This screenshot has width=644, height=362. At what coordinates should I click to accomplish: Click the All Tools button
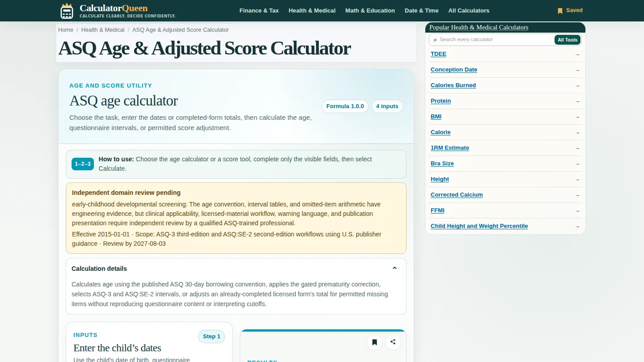tap(568, 40)
